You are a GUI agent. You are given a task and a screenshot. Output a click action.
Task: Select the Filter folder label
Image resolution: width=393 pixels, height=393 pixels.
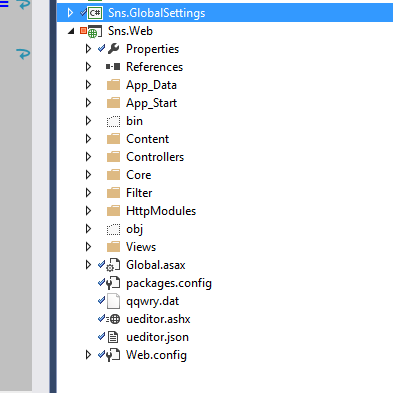click(x=139, y=193)
